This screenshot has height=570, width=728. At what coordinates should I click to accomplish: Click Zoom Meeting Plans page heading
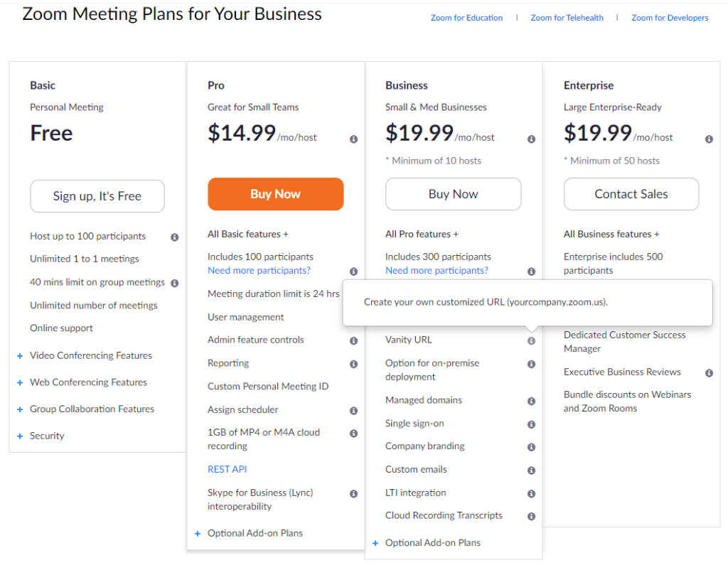click(x=172, y=14)
